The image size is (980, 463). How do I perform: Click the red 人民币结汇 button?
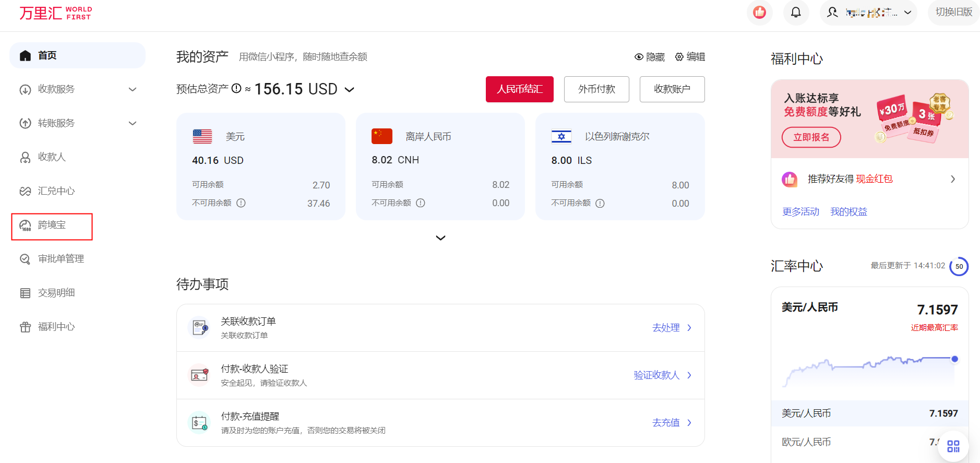coord(519,89)
